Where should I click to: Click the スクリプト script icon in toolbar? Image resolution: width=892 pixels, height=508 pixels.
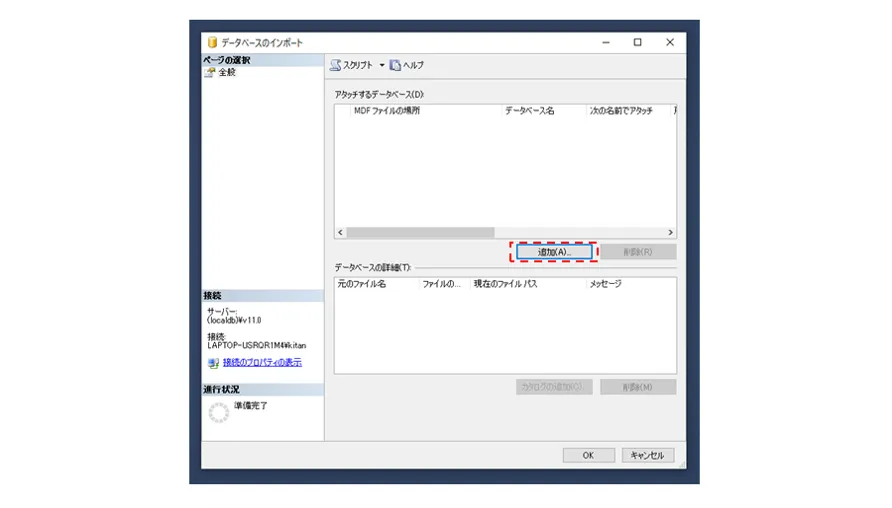[x=336, y=65]
